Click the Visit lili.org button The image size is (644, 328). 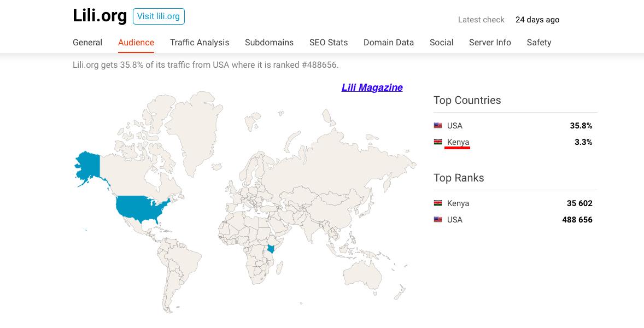[159, 16]
